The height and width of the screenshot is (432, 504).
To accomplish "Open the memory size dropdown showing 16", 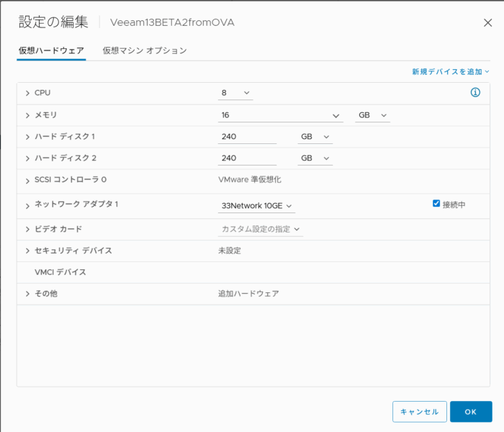I will coord(280,115).
